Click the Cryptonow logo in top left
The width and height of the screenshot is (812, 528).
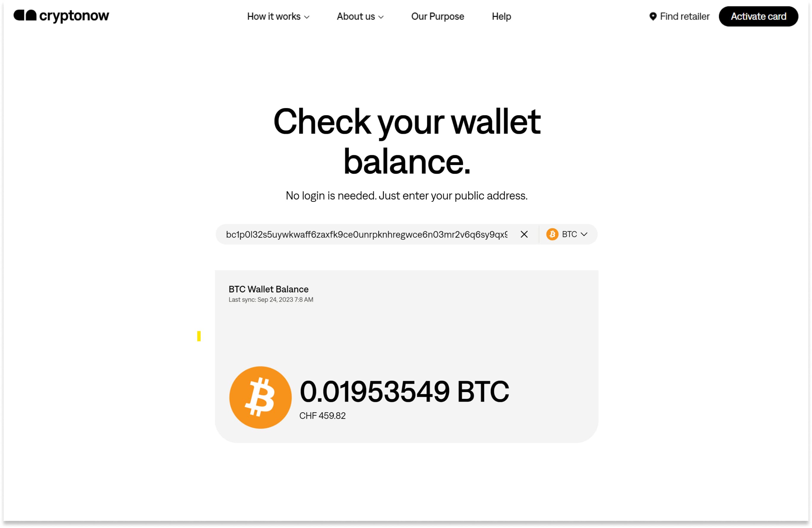coord(61,16)
